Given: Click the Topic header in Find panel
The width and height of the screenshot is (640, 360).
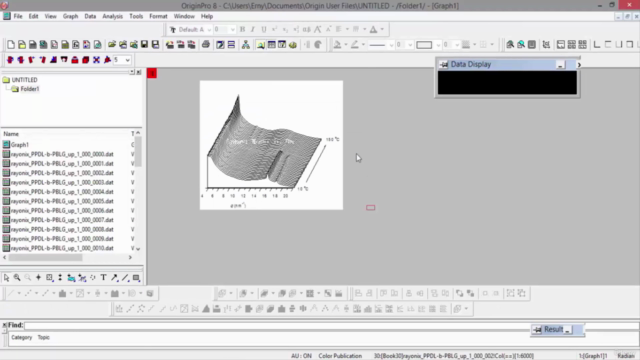Looking at the screenshot, I should click(44, 338).
